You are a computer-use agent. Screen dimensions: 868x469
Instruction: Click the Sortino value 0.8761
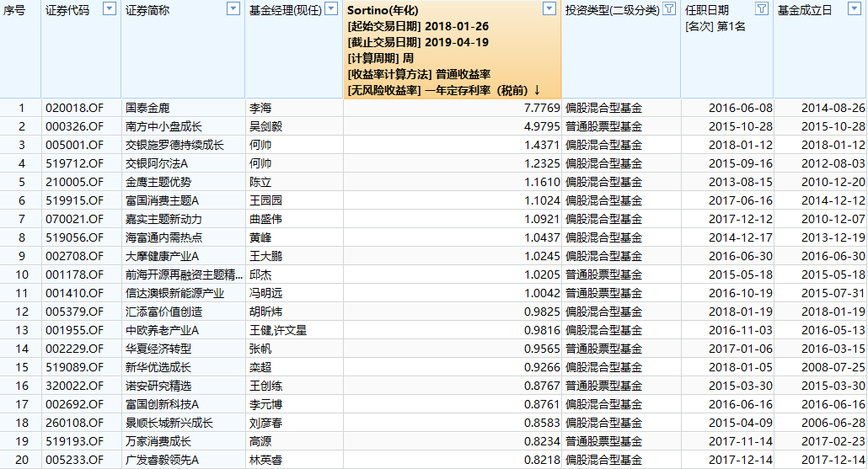click(542, 404)
